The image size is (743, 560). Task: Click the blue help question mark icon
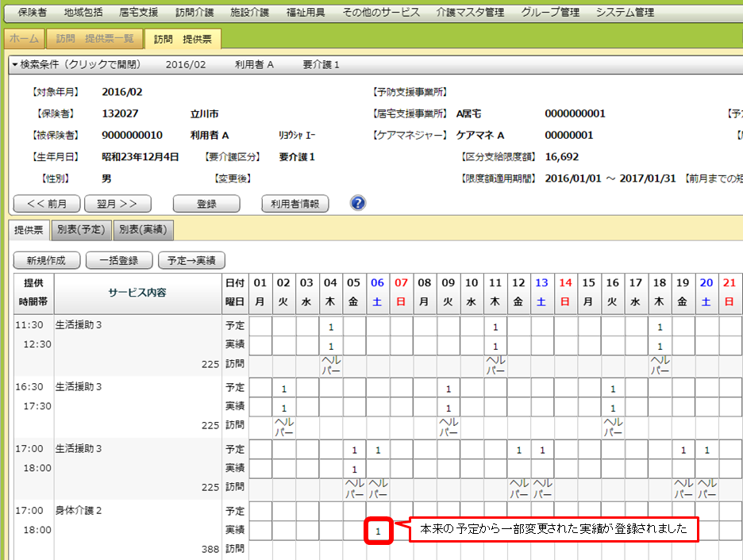[x=358, y=204]
